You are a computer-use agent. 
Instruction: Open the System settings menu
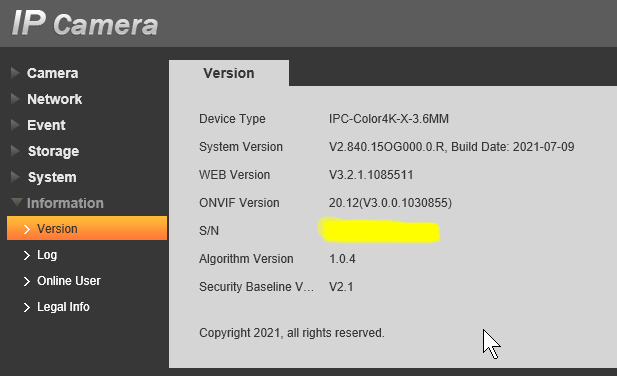(52, 177)
